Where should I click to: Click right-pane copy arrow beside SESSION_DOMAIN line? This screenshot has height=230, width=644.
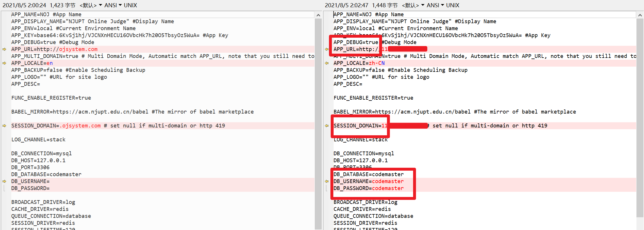click(x=327, y=126)
